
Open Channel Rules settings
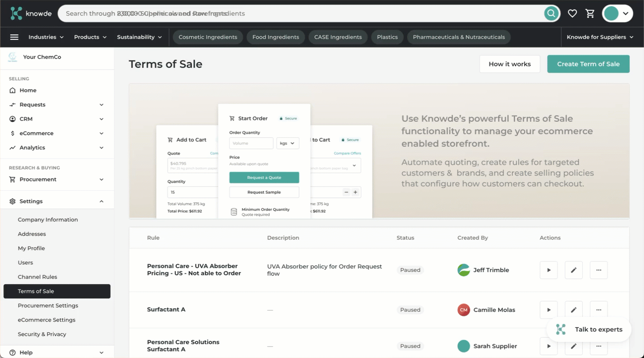pos(38,277)
